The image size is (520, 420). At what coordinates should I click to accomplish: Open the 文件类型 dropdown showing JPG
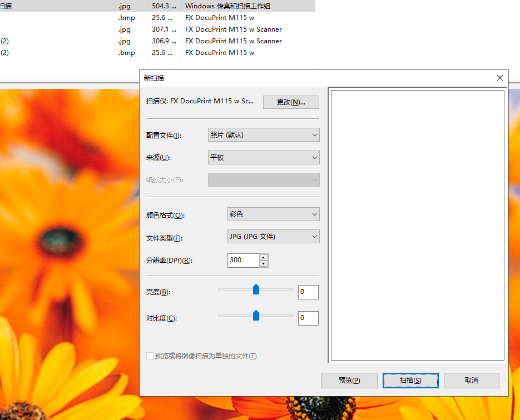(x=273, y=237)
